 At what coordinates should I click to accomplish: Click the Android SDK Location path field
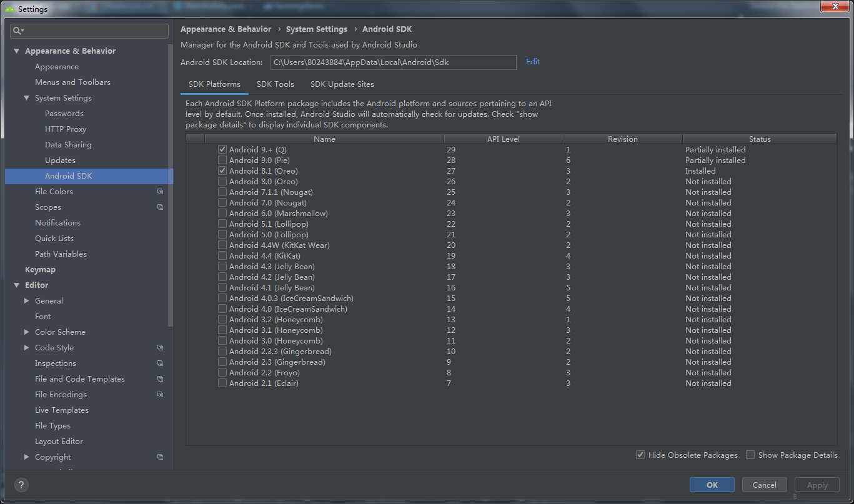click(x=394, y=62)
